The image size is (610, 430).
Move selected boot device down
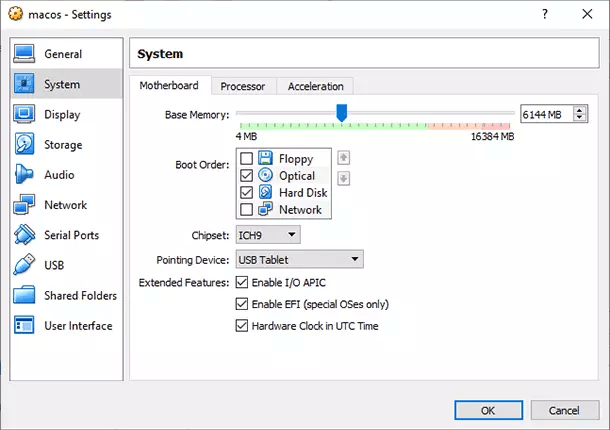[x=343, y=179]
